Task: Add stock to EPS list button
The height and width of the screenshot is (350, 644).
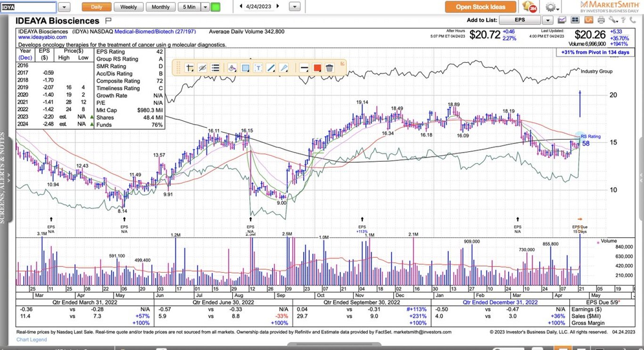Action: (x=520, y=20)
